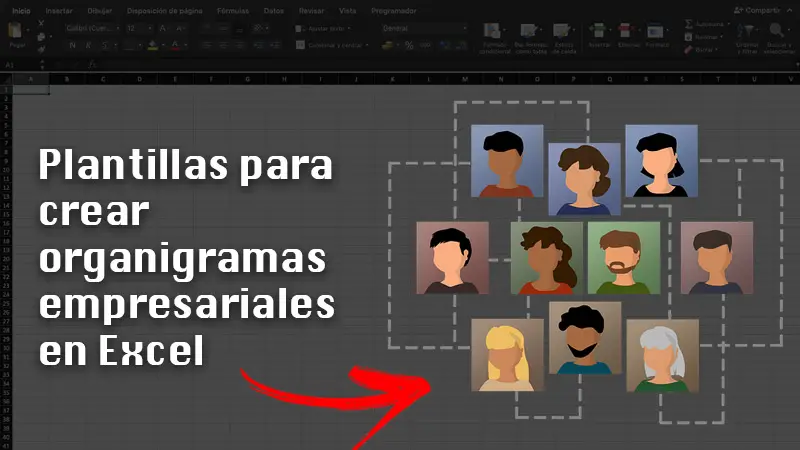Image resolution: width=800 pixels, height=450 pixels.
Task: Toggle bottom vertical alignment
Action: click(239, 29)
